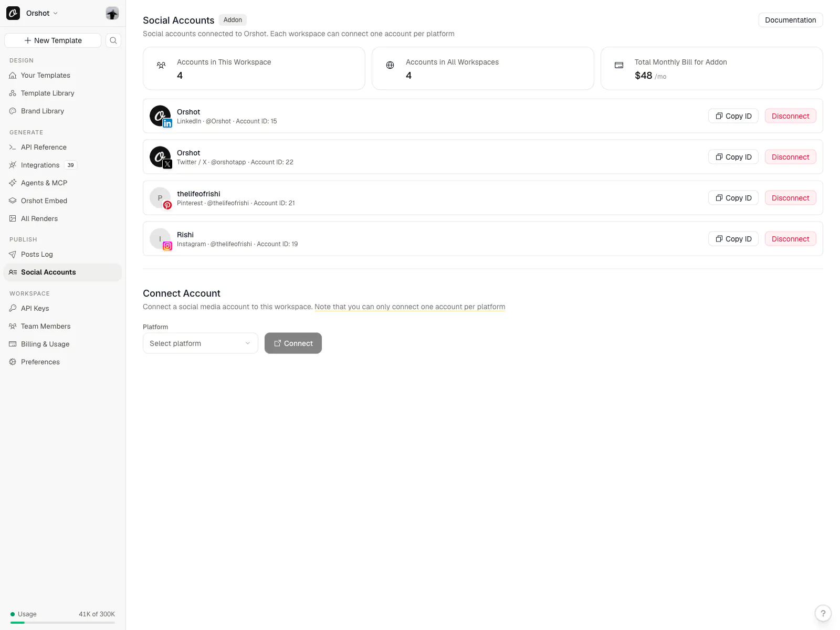This screenshot has width=840, height=630.
Task: Click the help question mark icon
Action: point(823,613)
